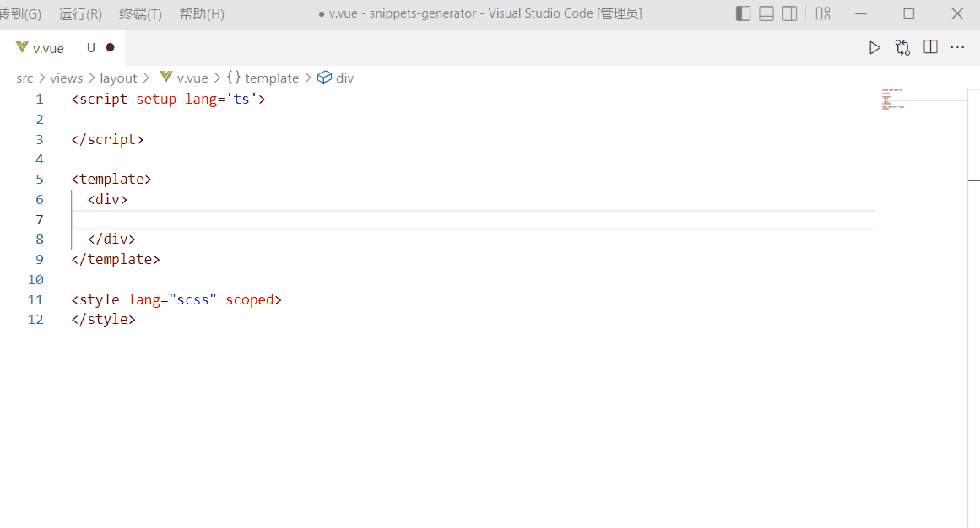The height and width of the screenshot is (528, 980).
Task: Click div in the breadcrumb
Action: click(x=345, y=78)
